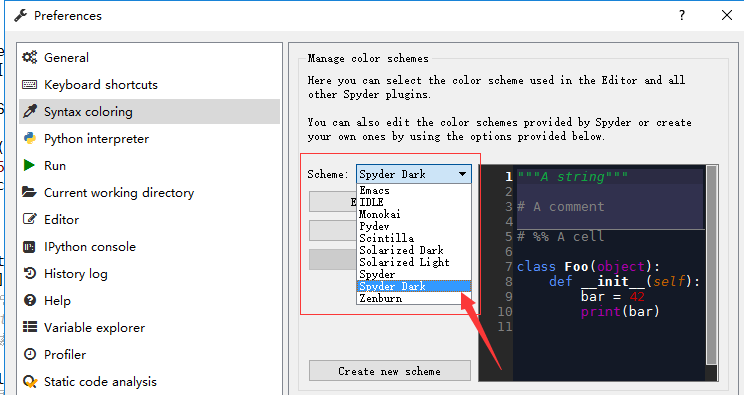The width and height of the screenshot is (744, 395).
Task: Open IPython console preferences
Action: click(x=149, y=246)
